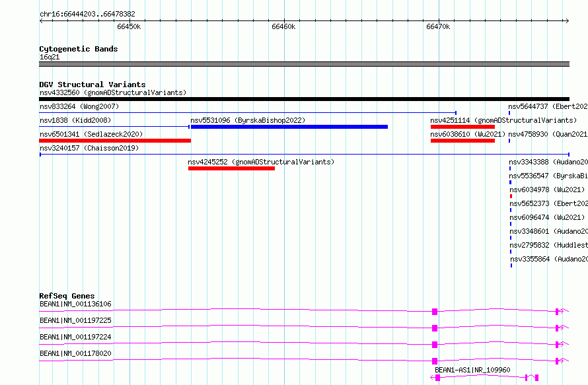The image size is (588, 385).
Task: Click the nsv6034978 (Wu2021) label
Action: [x=547, y=190]
